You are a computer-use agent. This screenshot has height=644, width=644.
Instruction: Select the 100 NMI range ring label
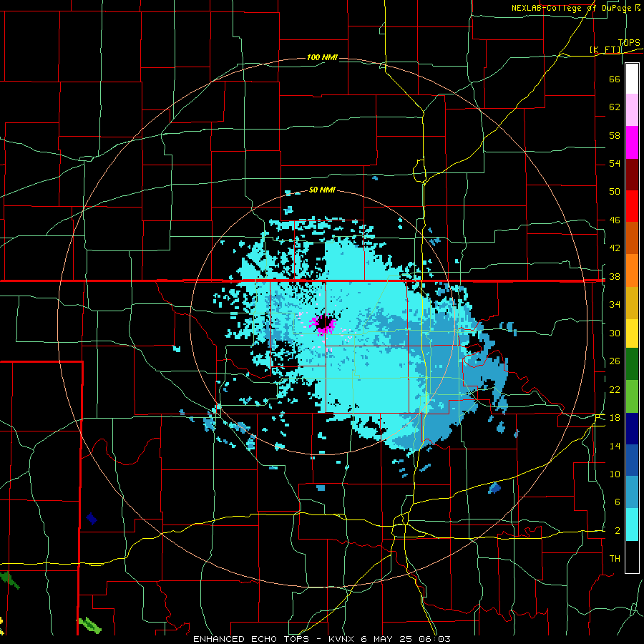[322, 57]
